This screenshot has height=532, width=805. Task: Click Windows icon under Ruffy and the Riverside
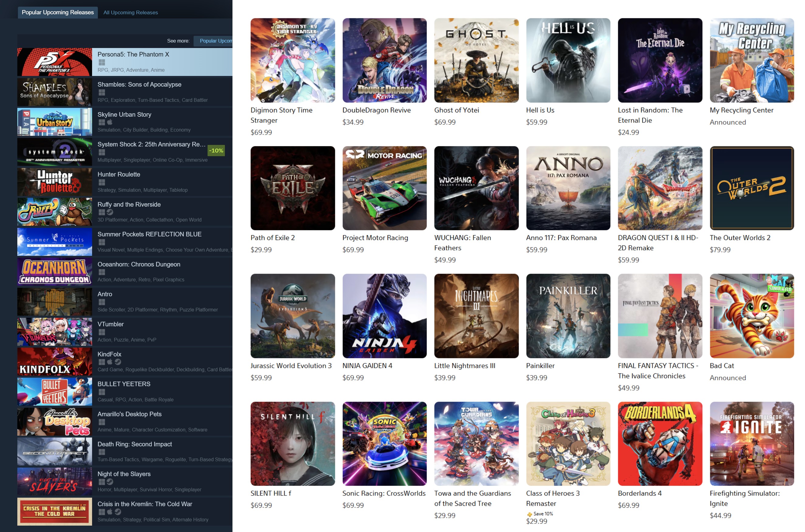tap(102, 212)
